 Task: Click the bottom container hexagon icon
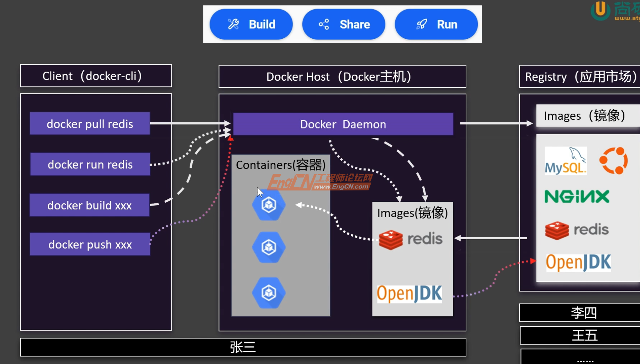269,293
